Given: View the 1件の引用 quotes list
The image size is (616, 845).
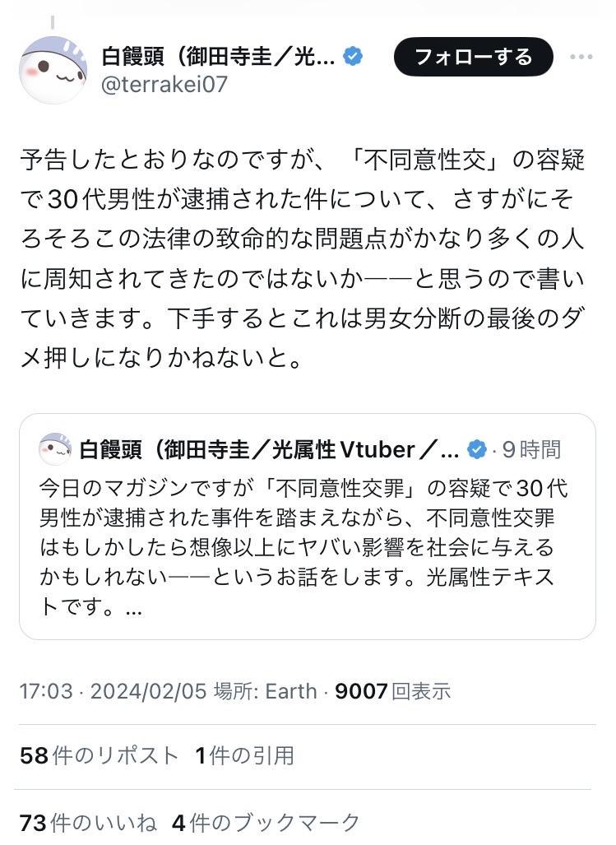Looking at the screenshot, I should pyautogui.click(x=244, y=755).
